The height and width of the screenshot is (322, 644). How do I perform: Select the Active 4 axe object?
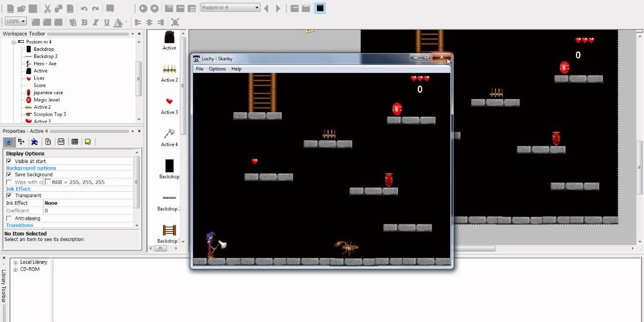169,137
